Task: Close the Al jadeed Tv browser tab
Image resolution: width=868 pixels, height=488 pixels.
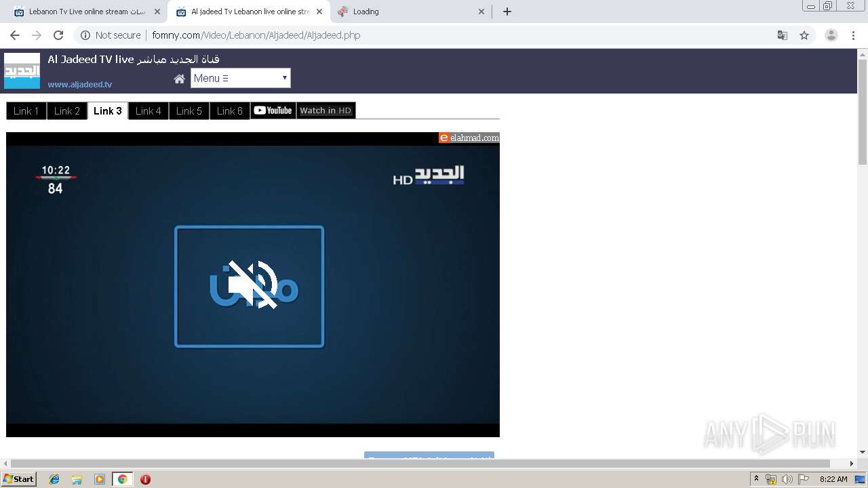Action: pos(319,12)
